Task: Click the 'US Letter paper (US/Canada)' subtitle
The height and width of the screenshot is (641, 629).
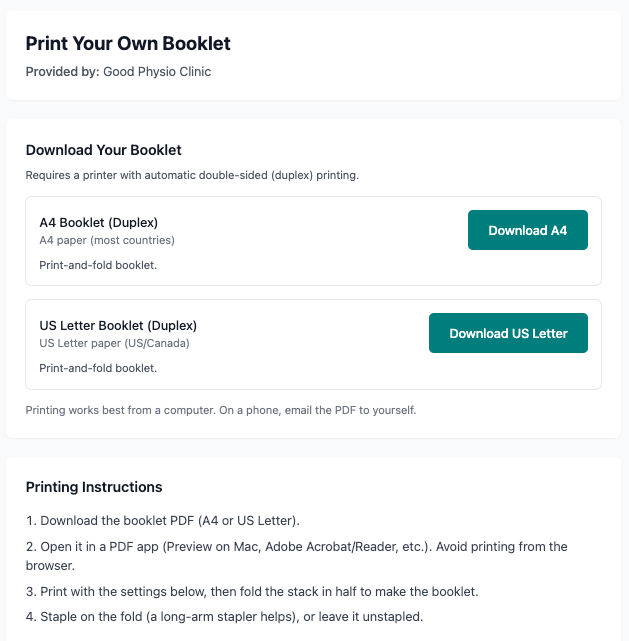Action: pyautogui.click(x=114, y=343)
